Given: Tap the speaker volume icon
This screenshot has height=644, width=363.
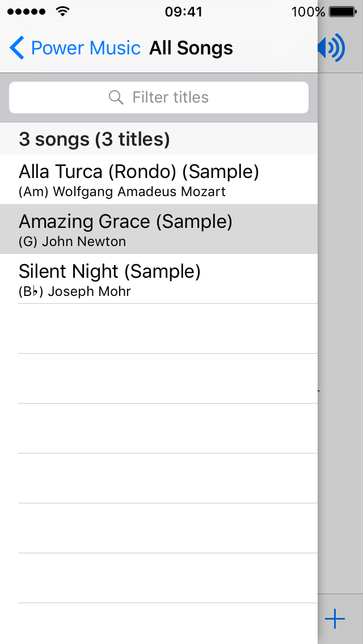Looking at the screenshot, I should (x=331, y=48).
